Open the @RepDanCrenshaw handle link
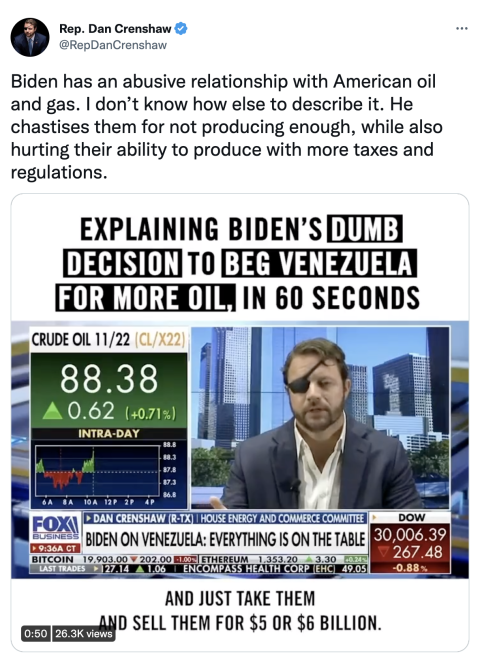The height and width of the screenshot is (662, 480). point(113,45)
